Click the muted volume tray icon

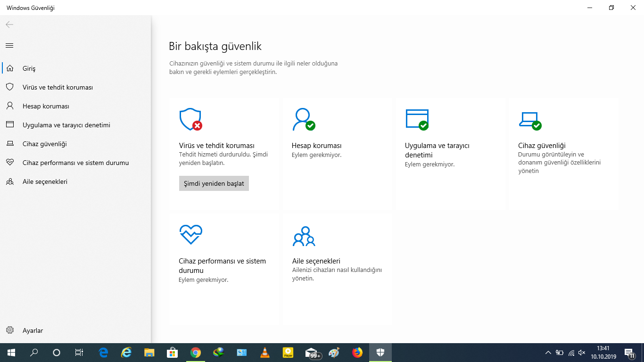(x=582, y=353)
